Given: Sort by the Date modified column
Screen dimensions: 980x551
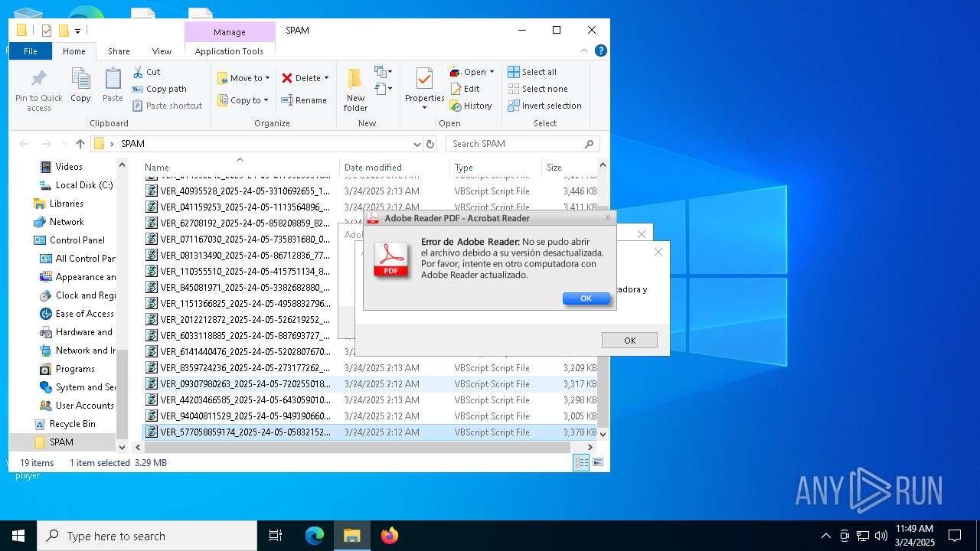Looking at the screenshot, I should coord(394,167).
